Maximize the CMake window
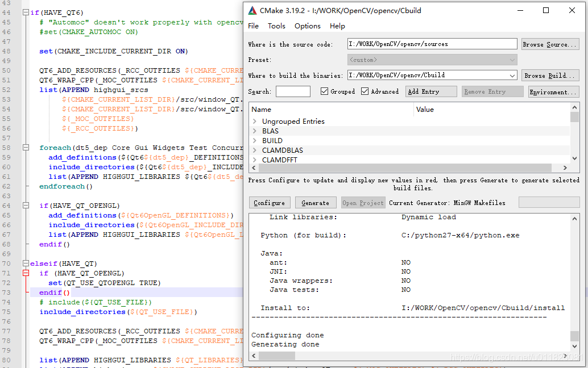Screen dimensions: 588x368 click(x=546, y=10)
